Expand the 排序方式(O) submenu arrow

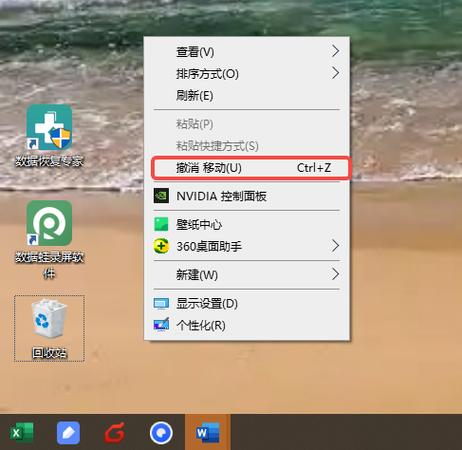[x=335, y=73]
